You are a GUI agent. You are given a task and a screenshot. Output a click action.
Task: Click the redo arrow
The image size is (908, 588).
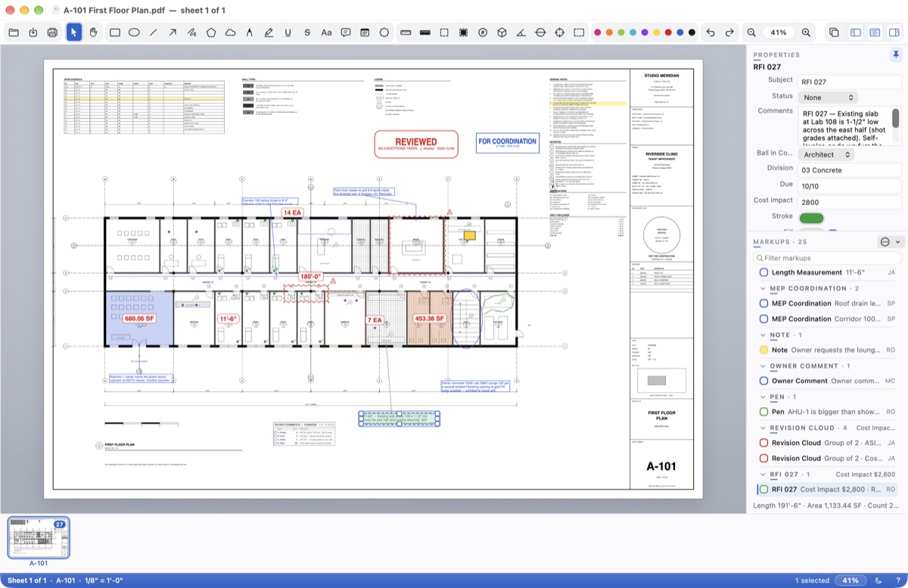729,33
